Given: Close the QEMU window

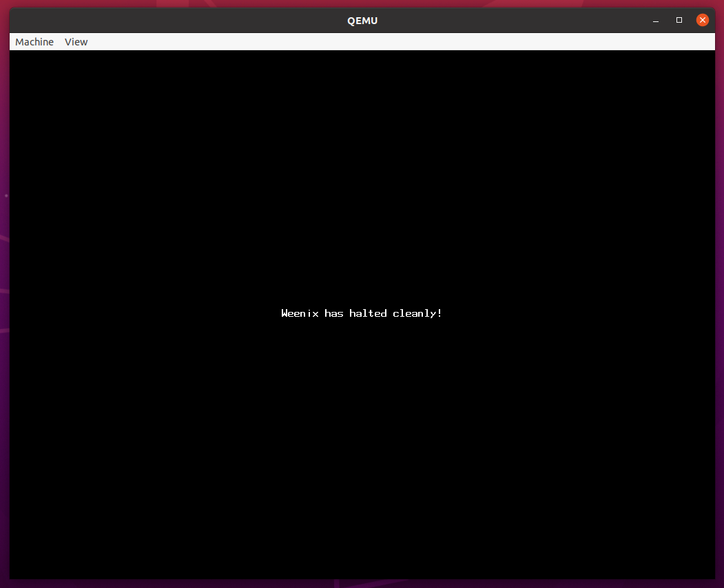Looking at the screenshot, I should pos(702,21).
